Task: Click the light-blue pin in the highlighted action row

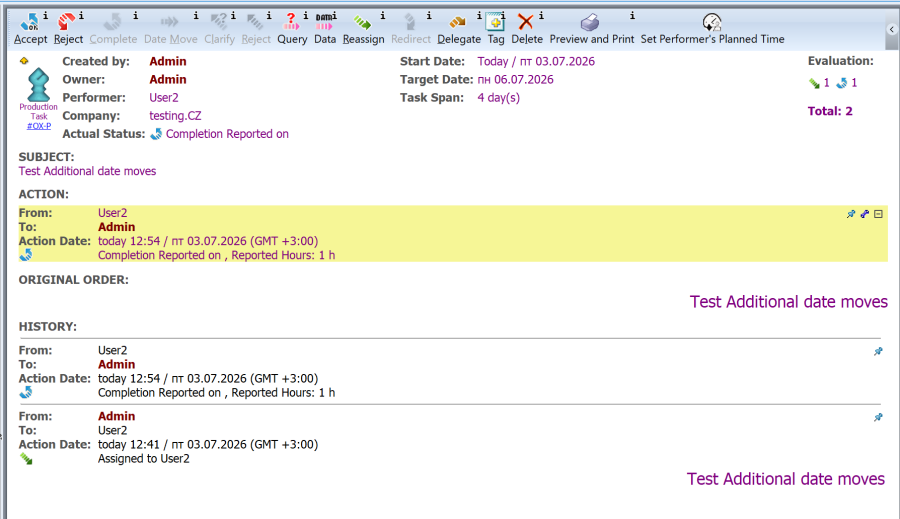Action: (x=851, y=214)
